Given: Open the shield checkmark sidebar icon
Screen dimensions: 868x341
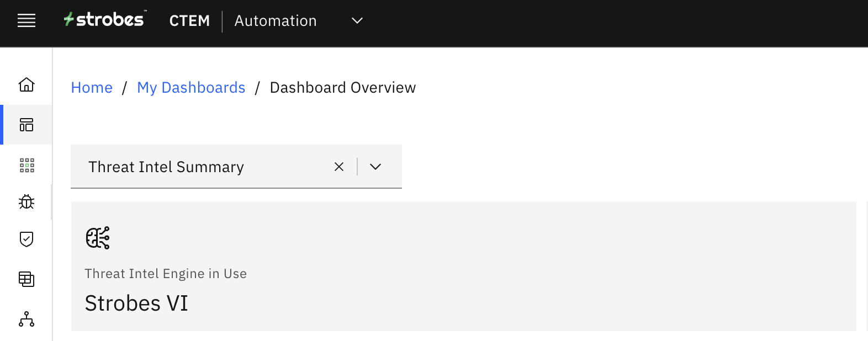Looking at the screenshot, I should [x=27, y=239].
